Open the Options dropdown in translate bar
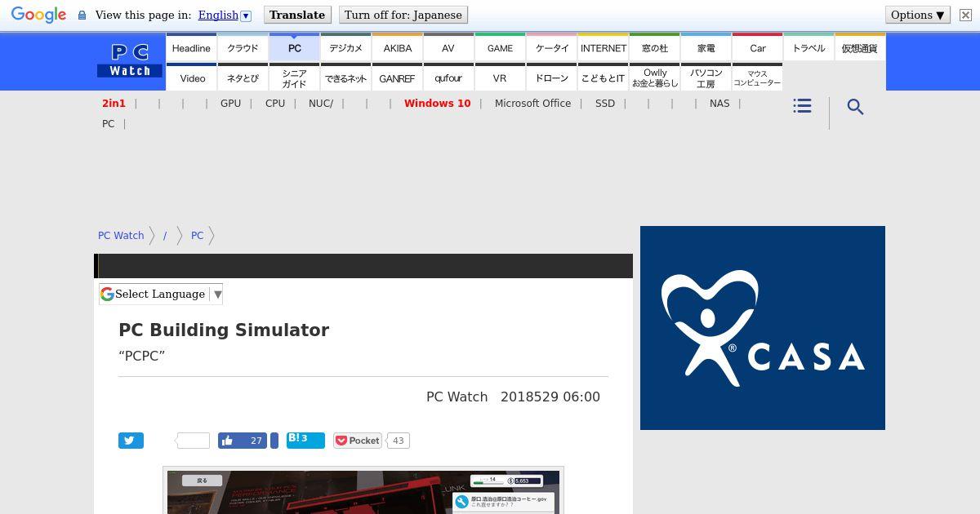The image size is (980, 514). (917, 15)
